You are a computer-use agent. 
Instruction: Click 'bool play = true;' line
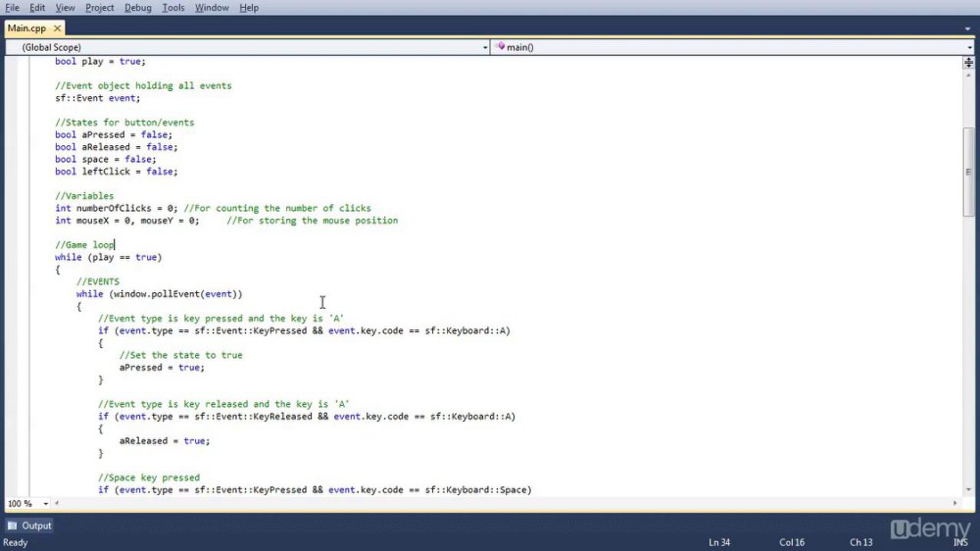pos(100,62)
